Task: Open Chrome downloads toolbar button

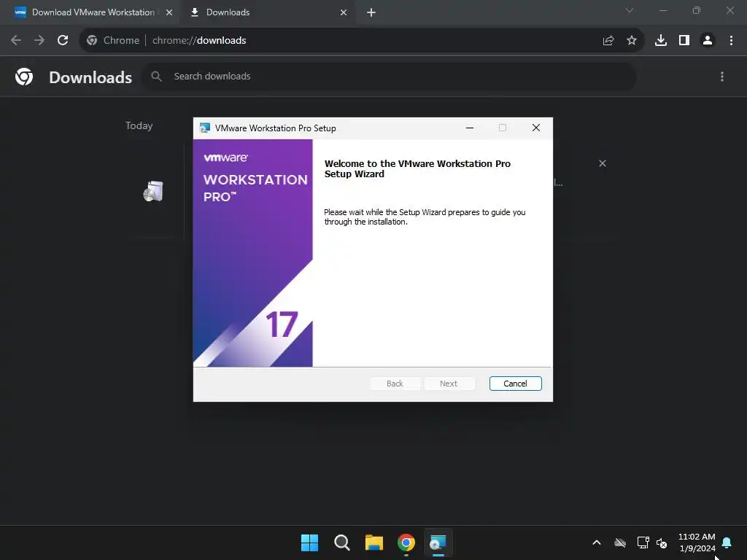Action: 661,41
